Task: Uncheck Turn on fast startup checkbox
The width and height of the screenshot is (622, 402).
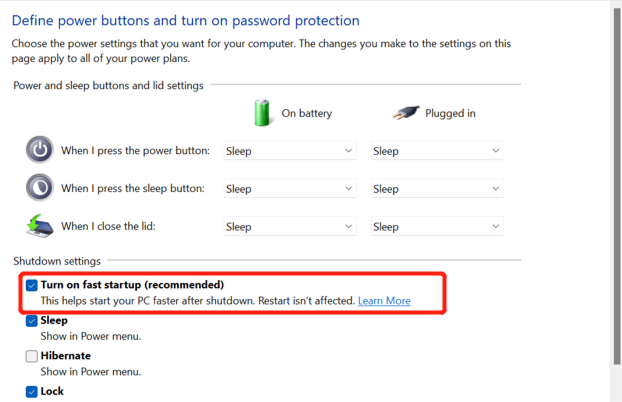Action: 32,285
